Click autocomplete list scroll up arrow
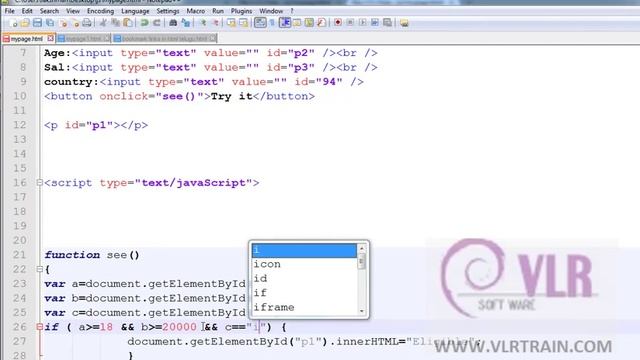This screenshot has height=360, width=640. pyautogui.click(x=362, y=248)
